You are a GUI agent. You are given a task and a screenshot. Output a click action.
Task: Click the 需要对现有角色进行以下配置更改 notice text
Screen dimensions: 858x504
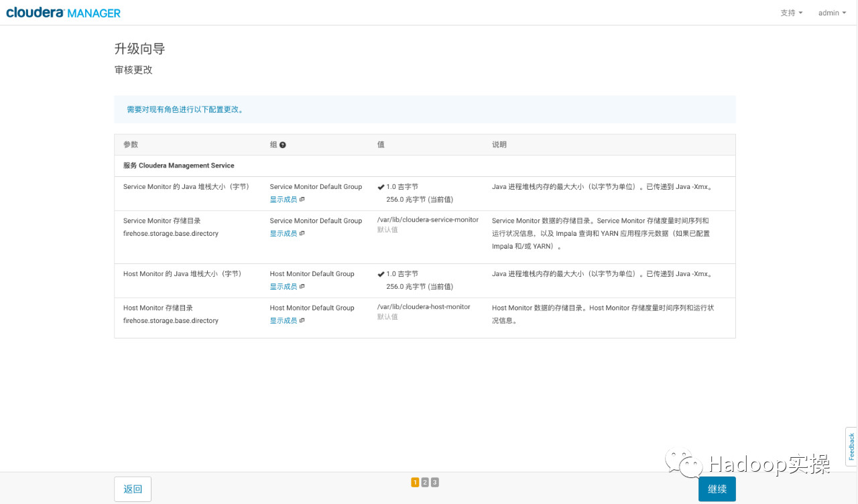tap(185, 109)
